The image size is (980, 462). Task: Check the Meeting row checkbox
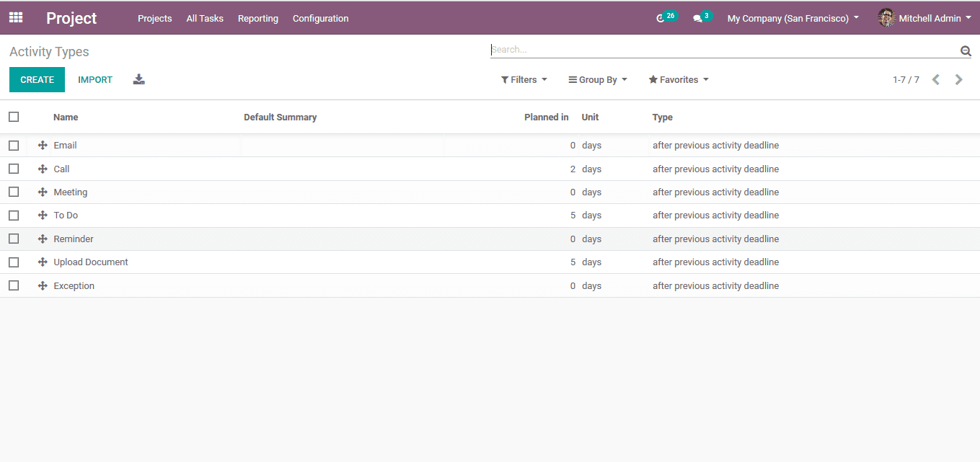tap(14, 192)
